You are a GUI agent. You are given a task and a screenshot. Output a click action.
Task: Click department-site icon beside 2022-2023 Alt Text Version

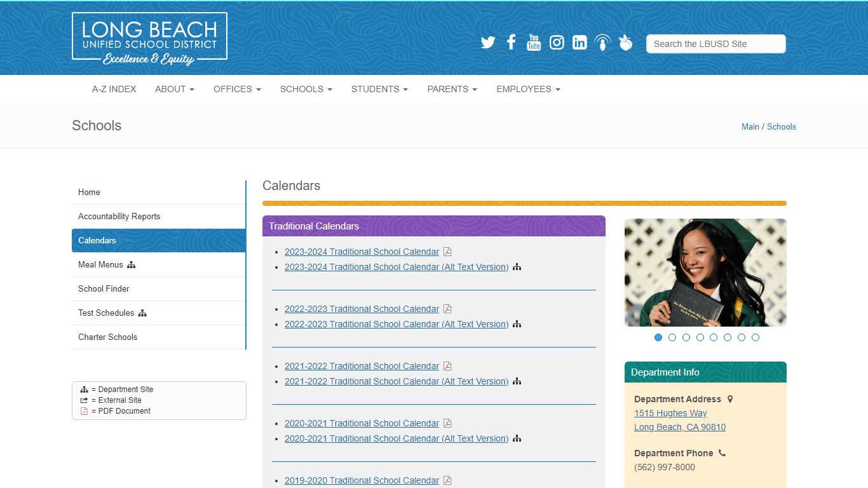[517, 324]
